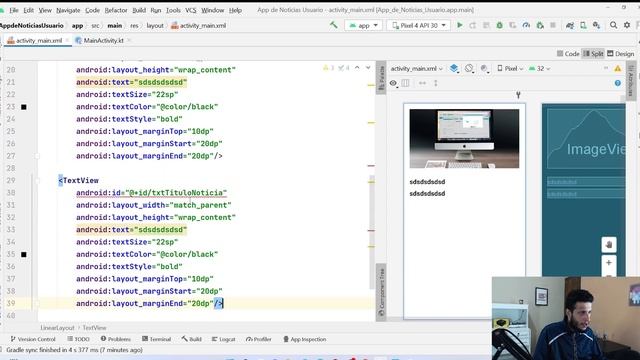640x360 pixels.
Task: Open the app run configuration dropdown
Action: pyautogui.click(x=363, y=25)
